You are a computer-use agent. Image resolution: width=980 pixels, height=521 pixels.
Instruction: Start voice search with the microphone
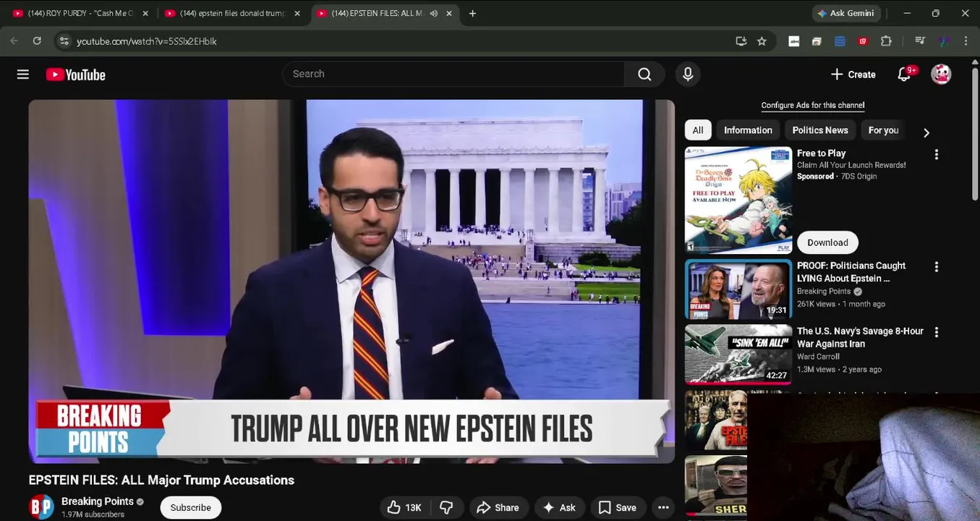(688, 74)
